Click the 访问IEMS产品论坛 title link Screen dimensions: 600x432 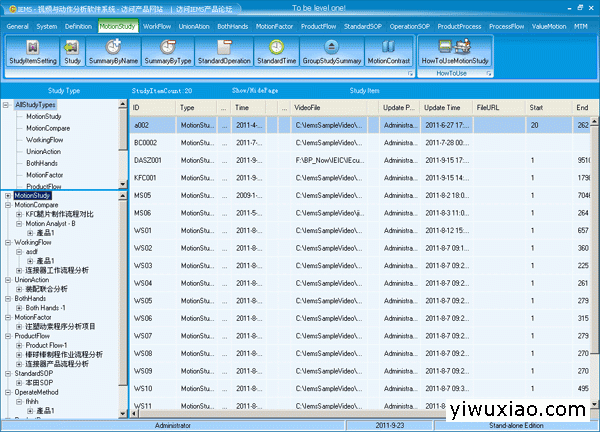[x=204, y=9]
